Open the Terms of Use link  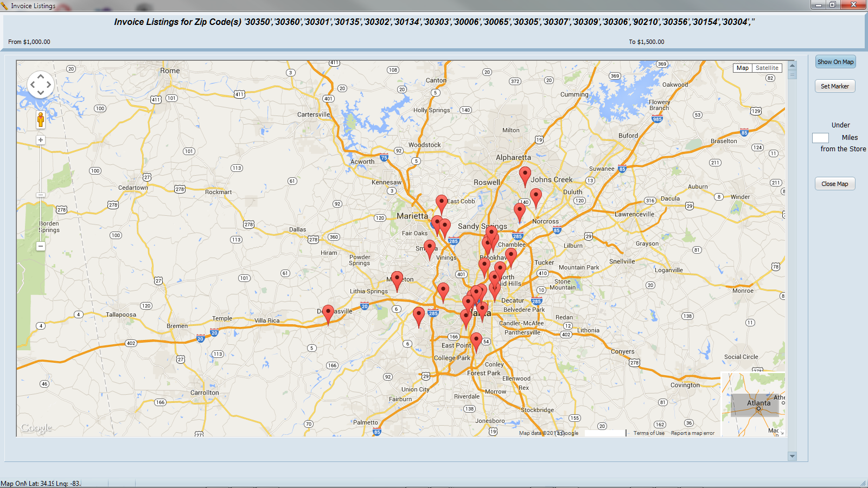point(649,433)
